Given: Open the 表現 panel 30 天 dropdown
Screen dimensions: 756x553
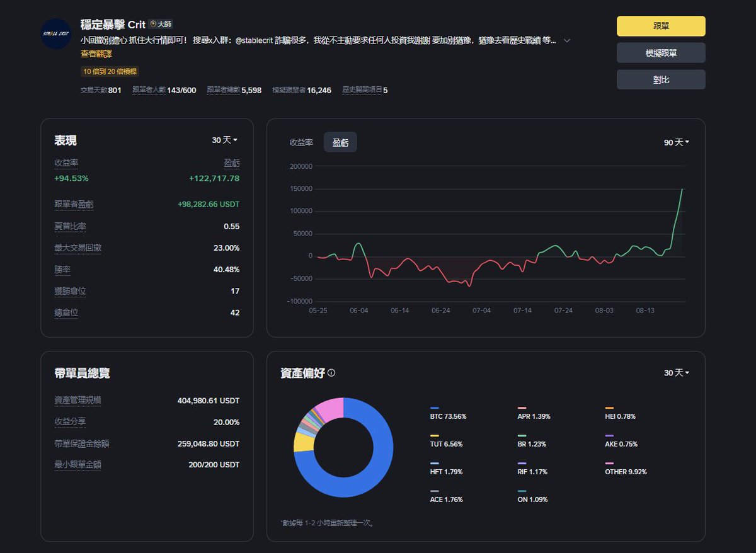Looking at the screenshot, I should [225, 140].
